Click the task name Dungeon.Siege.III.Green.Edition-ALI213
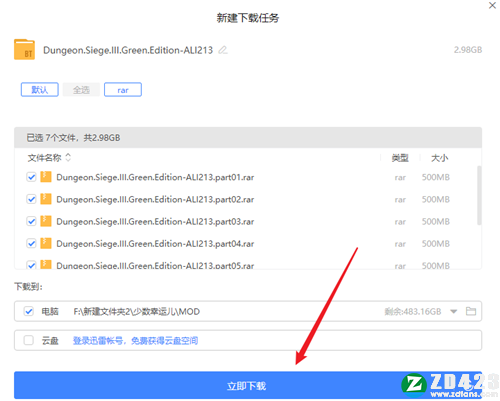This screenshot has height=401, width=500. coord(128,50)
